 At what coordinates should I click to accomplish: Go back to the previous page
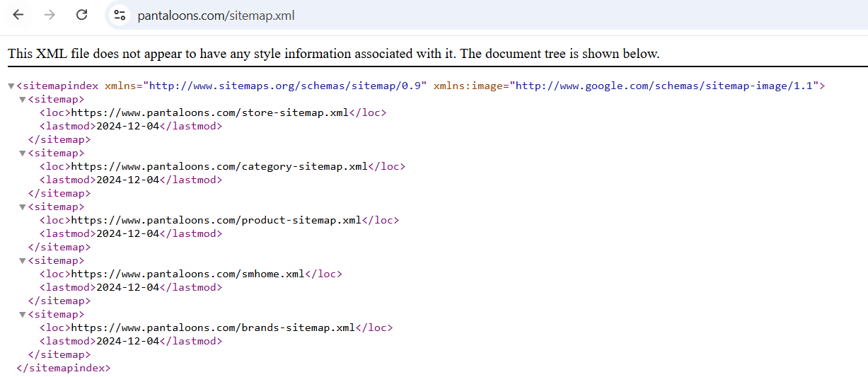click(18, 15)
